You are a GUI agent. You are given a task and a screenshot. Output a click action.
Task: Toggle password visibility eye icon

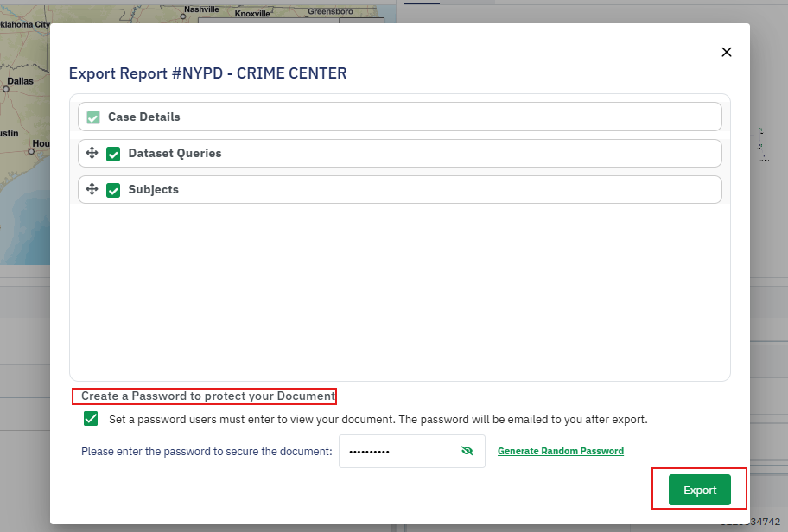[467, 451]
